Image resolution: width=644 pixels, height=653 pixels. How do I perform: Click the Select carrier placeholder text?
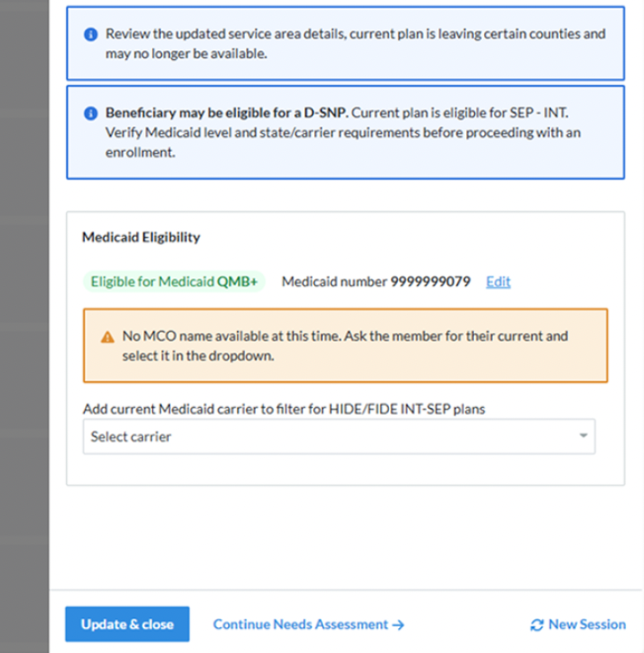[131, 437]
